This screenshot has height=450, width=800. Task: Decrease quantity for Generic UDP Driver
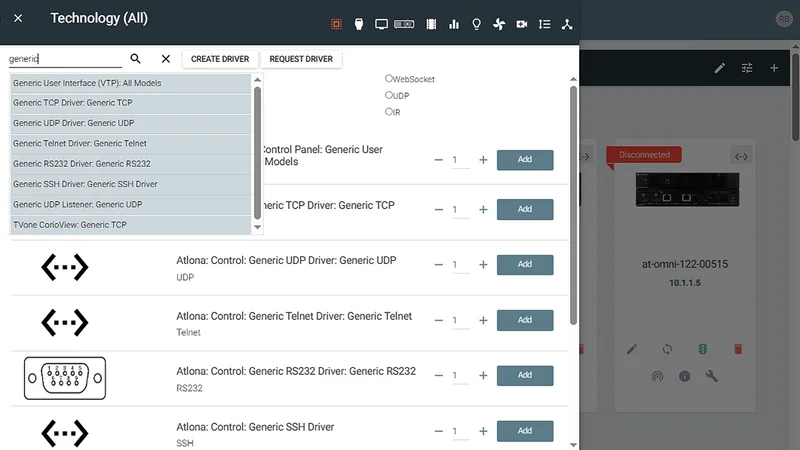[439, 265]
